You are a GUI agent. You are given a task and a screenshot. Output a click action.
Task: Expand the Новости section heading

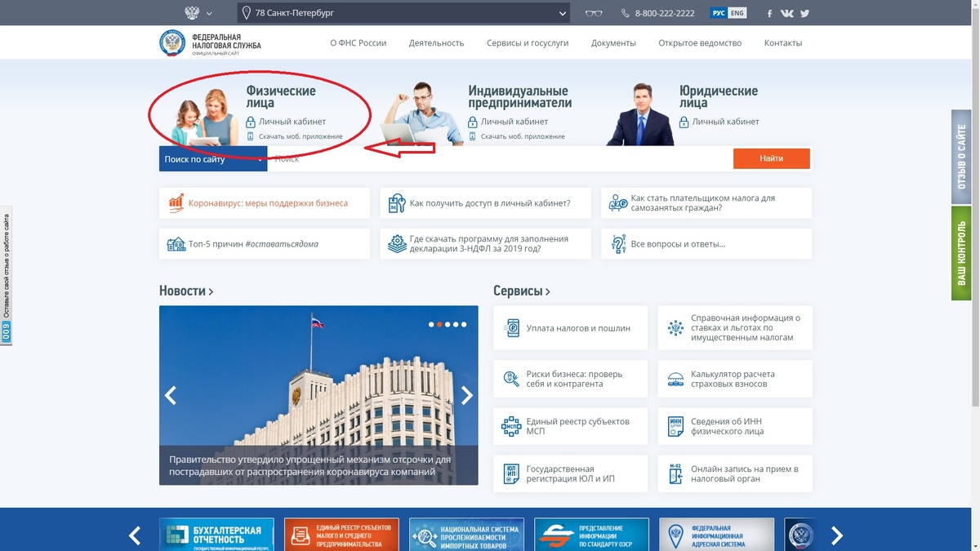click(x=186, y=291)
